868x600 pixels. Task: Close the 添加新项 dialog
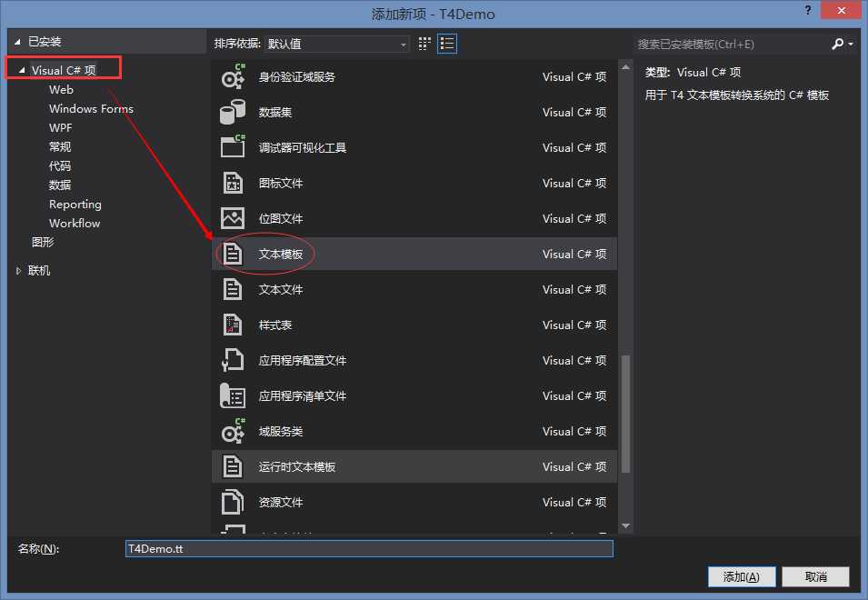point(841,10)
